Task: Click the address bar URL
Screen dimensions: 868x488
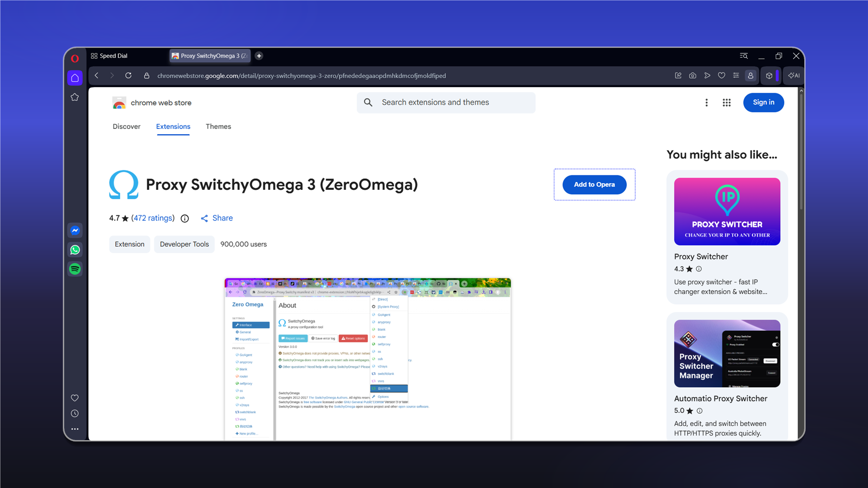Action: click(x=302, y=76)
